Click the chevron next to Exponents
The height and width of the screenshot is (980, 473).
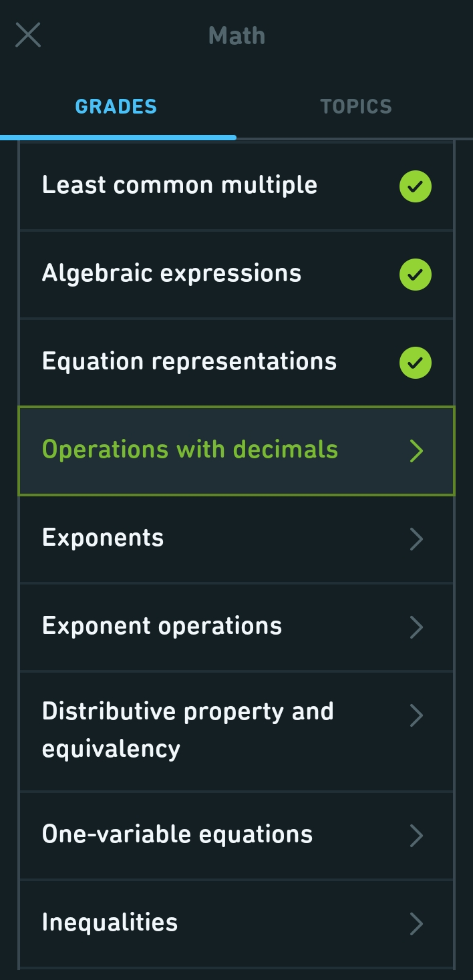(x=418, y=539)
